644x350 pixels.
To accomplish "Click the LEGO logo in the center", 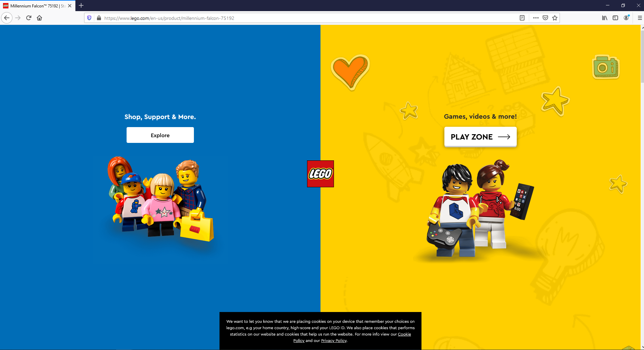I will [x=320, y=173].
